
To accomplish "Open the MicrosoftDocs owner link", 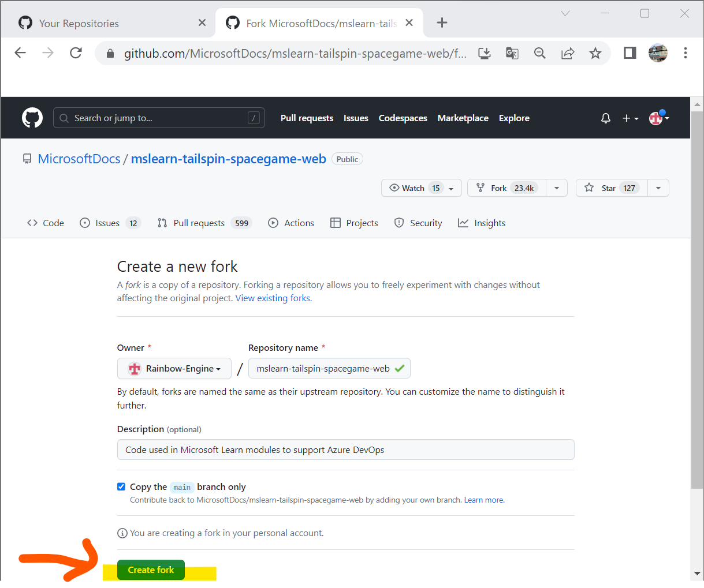I will (79, 159).
